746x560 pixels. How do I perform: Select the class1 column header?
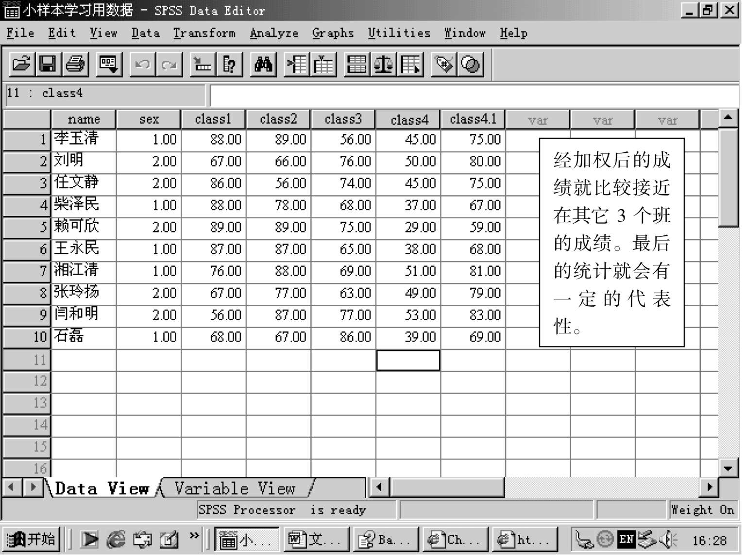tap(213, 119)
